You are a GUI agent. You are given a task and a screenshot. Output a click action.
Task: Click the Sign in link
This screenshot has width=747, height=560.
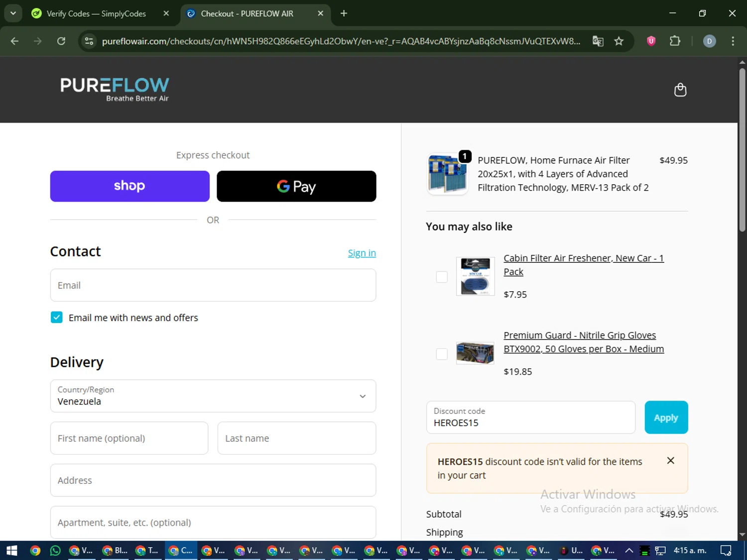[x=362, y=253]
